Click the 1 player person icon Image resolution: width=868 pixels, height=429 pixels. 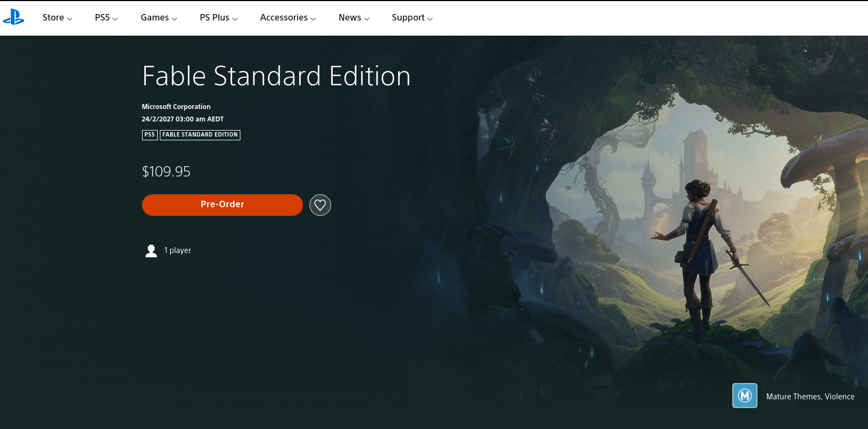click(x=151, y=251)
